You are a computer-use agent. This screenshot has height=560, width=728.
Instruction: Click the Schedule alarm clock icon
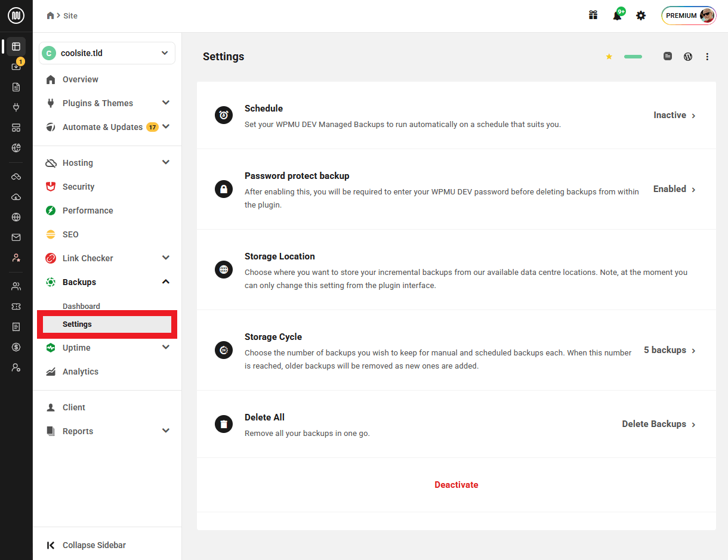pyautogui.click(x=224, y=116)
